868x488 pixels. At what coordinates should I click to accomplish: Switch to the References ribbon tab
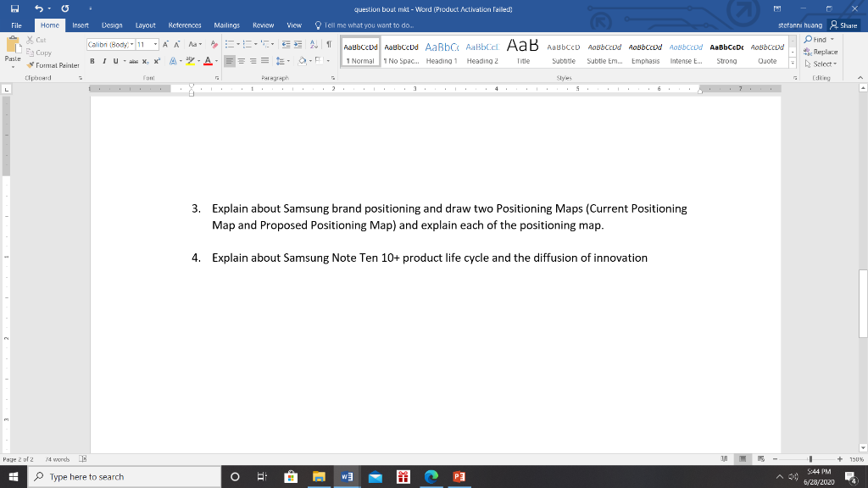click(185, 25)
